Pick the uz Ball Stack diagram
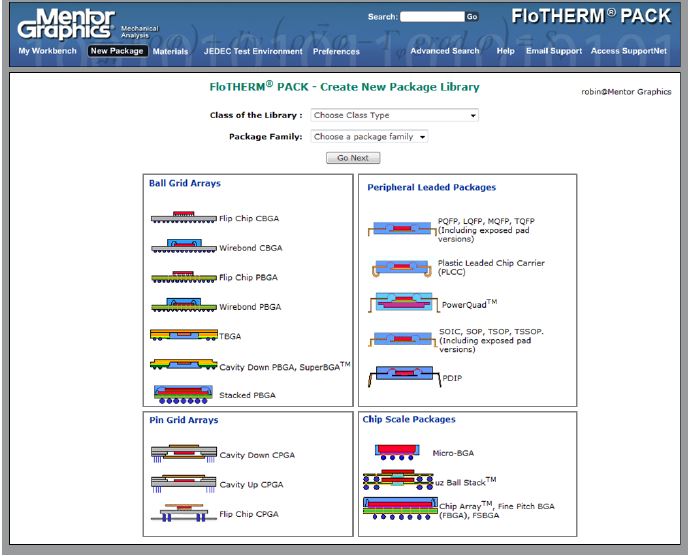 (398, 480)
